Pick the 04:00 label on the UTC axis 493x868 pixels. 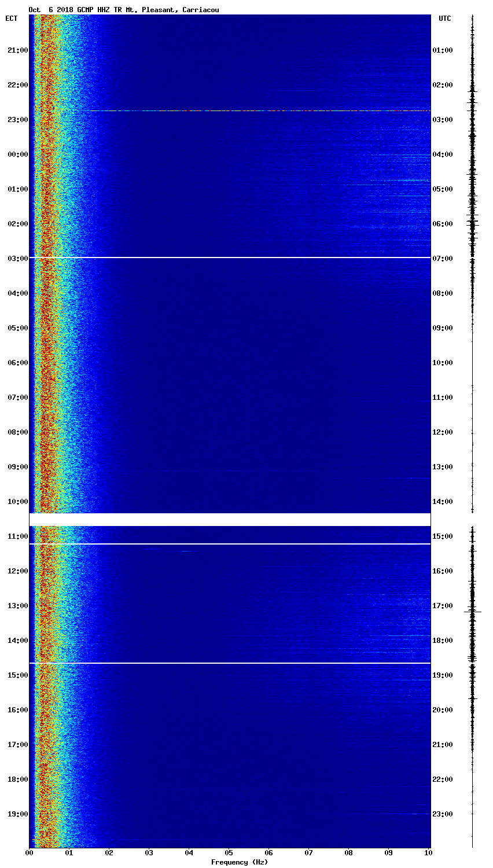pos(443,155)
